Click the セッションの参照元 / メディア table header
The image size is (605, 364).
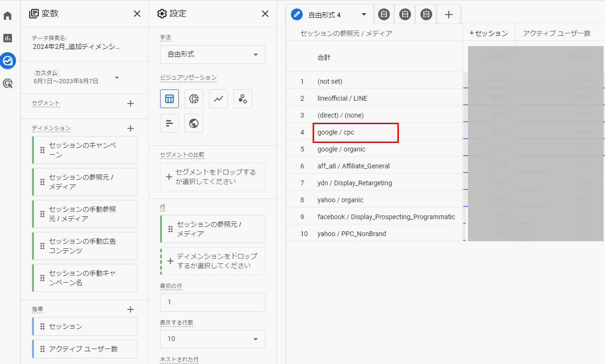(346, 33)
